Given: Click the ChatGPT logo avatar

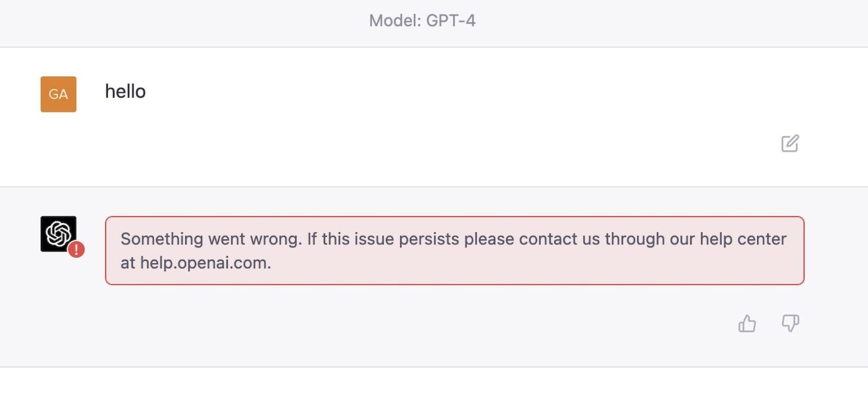Looking at the screenshot, I should point(58,233).
